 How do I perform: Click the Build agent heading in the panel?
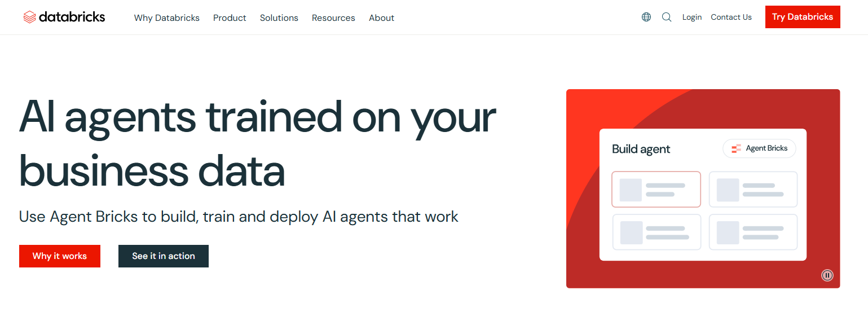click(641, 149)
